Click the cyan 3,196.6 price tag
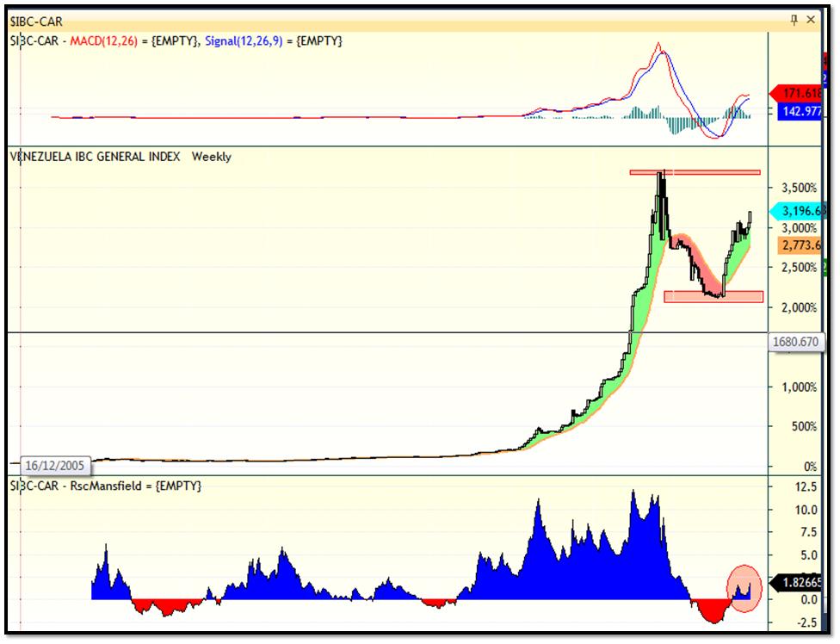The image size is (840, 644). [796, 211]
